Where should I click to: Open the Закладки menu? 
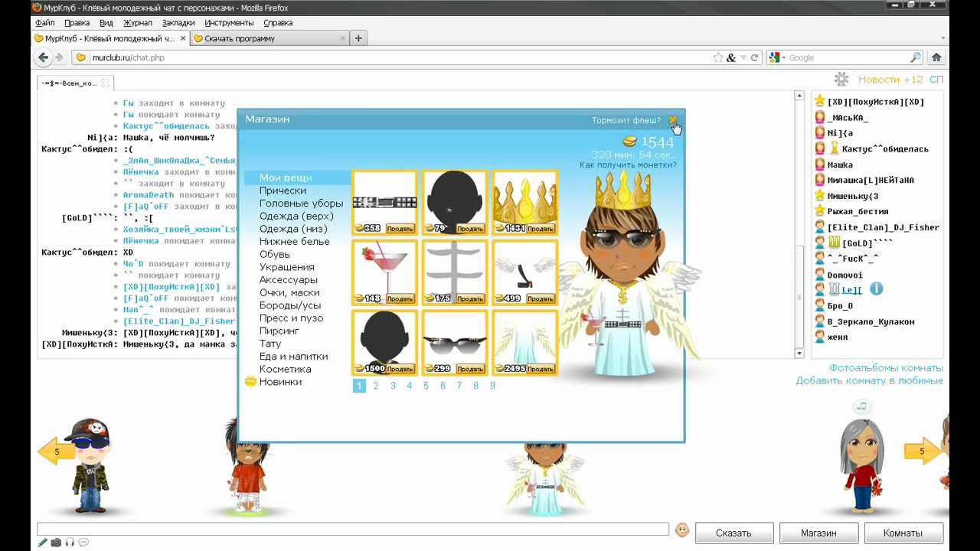[178, 23]
